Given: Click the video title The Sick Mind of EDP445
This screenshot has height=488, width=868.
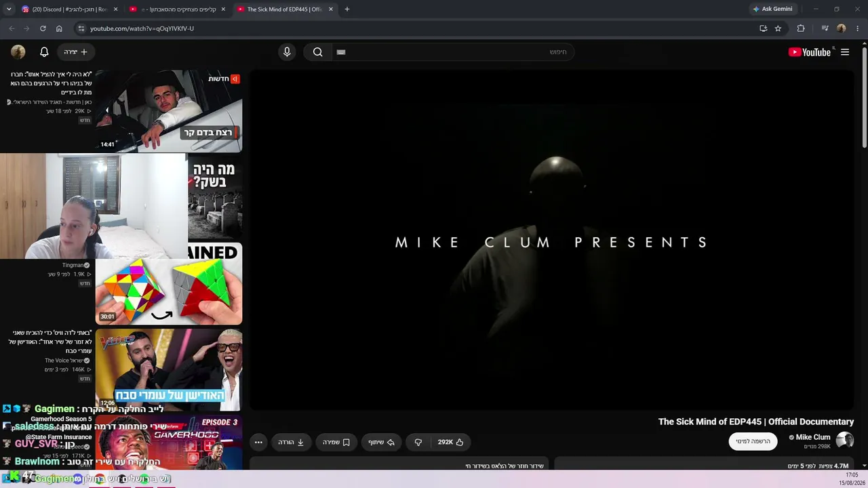Looking at the screenshot, I should coord(755,422).
